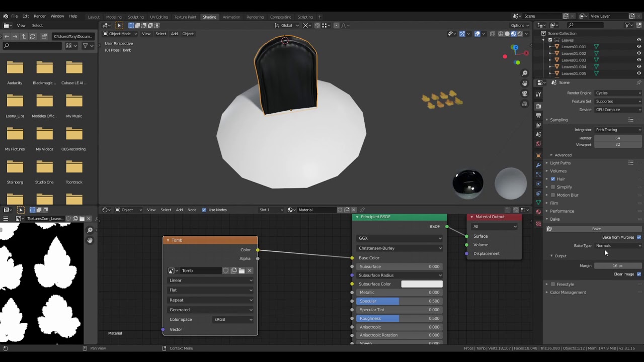Create a new folder in file browser

[x=44, y=36]
